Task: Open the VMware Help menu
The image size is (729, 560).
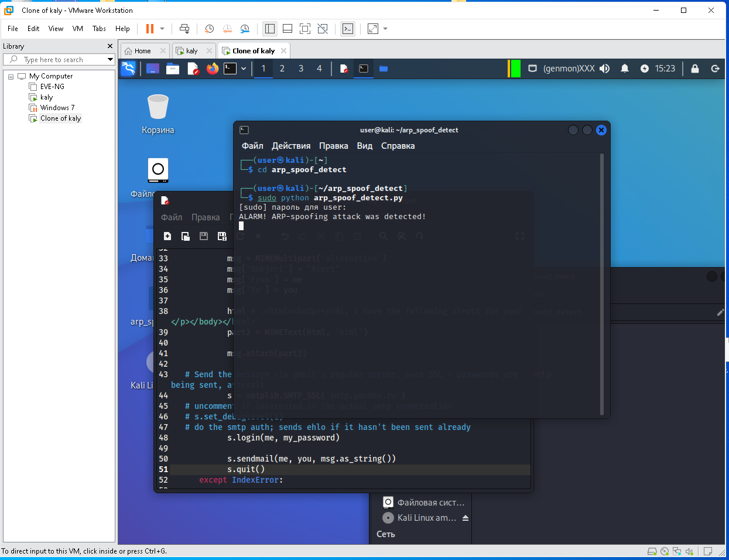Action: click(x=122, y=29)
